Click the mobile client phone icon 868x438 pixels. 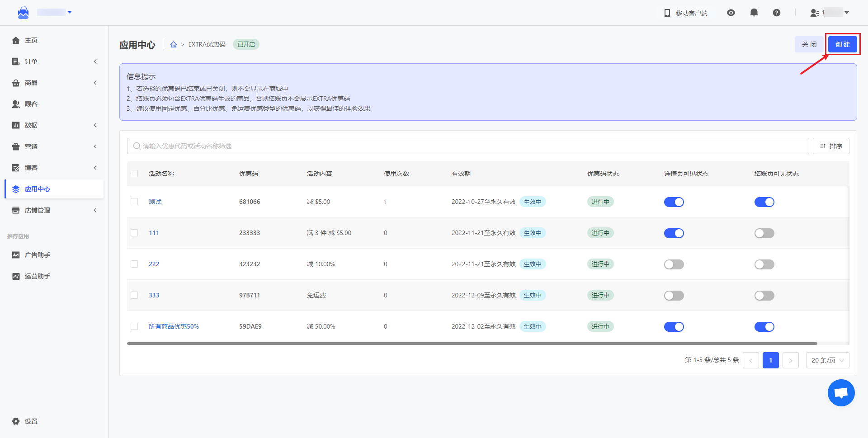pos(667,13)
